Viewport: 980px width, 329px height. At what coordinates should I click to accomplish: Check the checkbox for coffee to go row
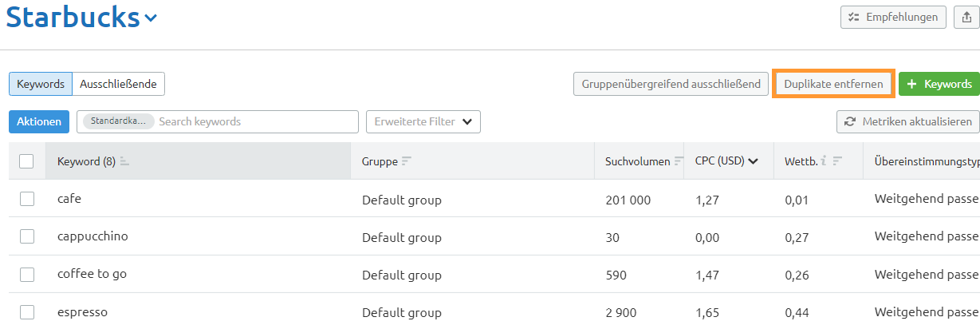click(x=26, y=274)
